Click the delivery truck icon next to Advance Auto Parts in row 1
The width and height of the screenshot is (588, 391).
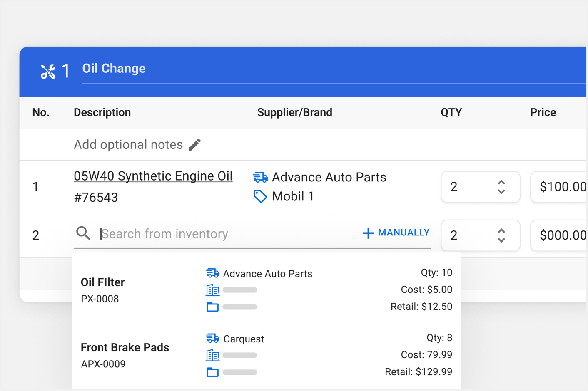click(x=261, y=177)
